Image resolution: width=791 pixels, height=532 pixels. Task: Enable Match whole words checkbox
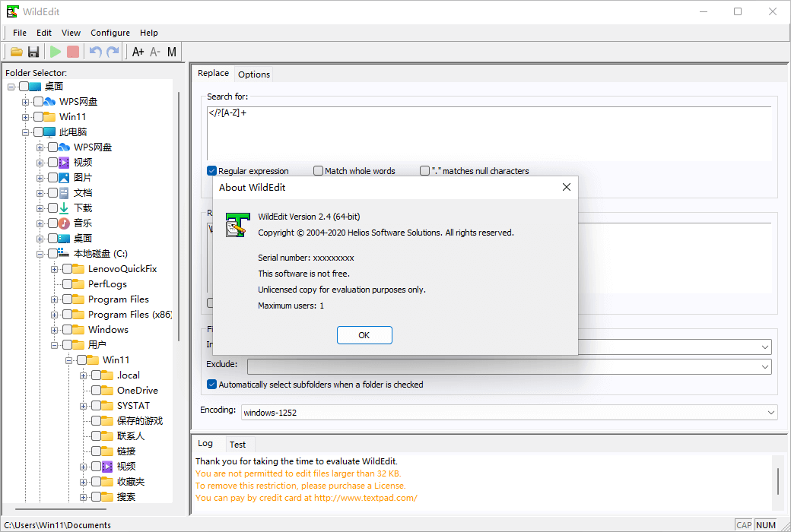tap(319, 171)
